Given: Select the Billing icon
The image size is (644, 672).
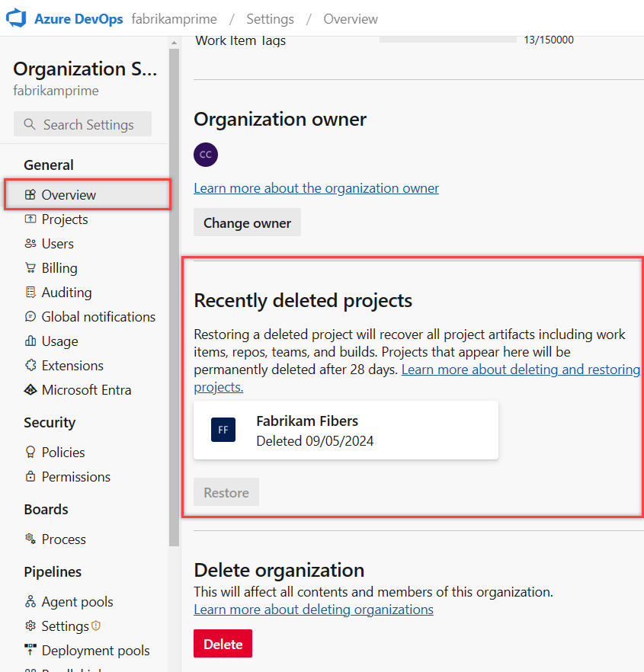Looking at the screenshot, I should click(x=34, y=268).
